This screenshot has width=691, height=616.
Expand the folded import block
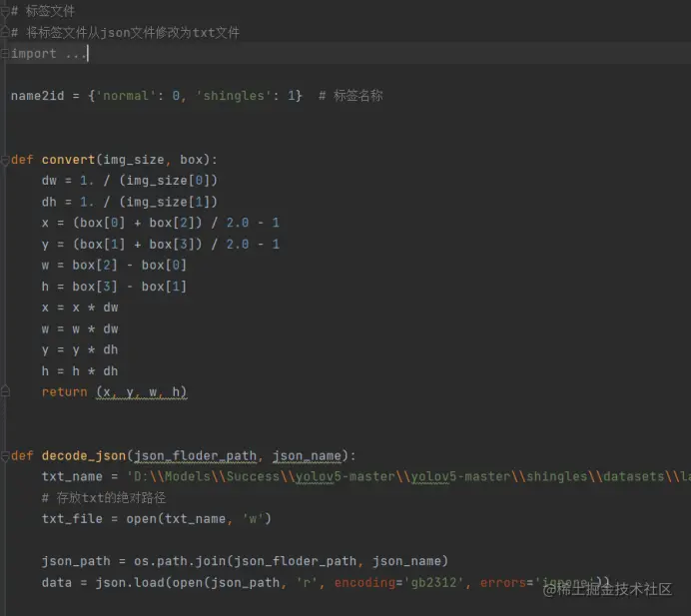[5, 53]
